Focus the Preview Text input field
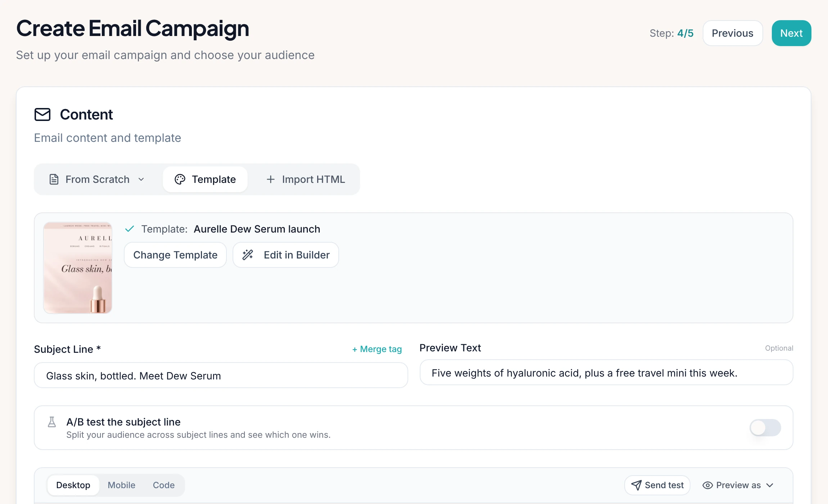 pos(606,373)
